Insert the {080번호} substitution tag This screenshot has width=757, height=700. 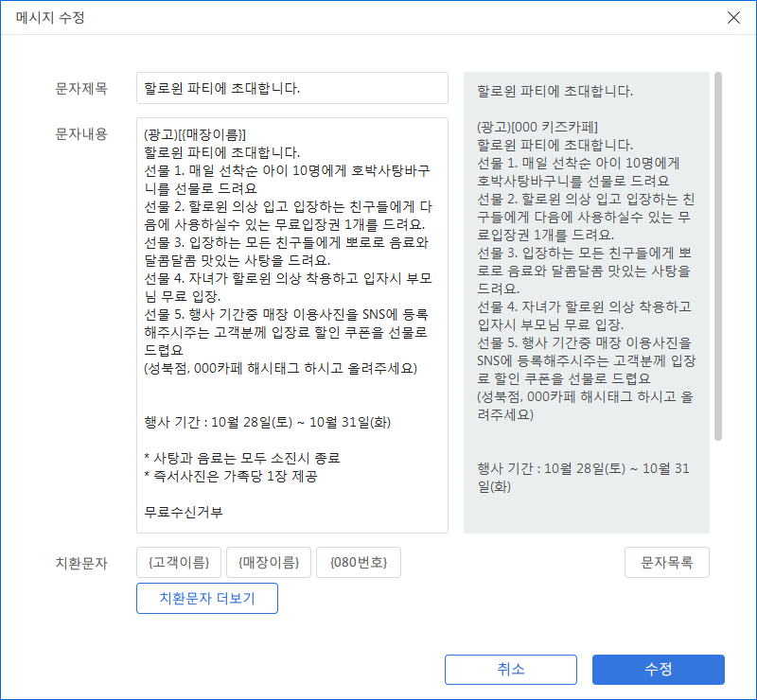[x=359, y=563]
